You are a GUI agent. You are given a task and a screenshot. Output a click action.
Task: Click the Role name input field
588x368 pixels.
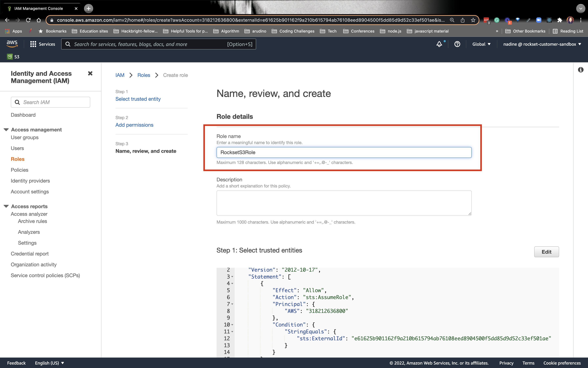coord(344,152)
